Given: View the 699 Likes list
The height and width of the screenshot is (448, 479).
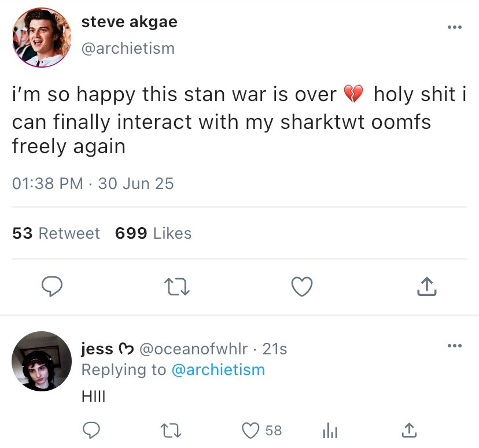Looking at the screenshot, I should [153, 233].
